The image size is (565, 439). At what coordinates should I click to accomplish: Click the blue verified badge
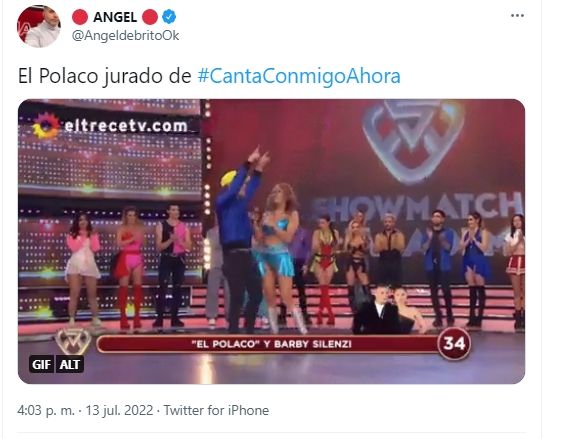tap(169, 17)
